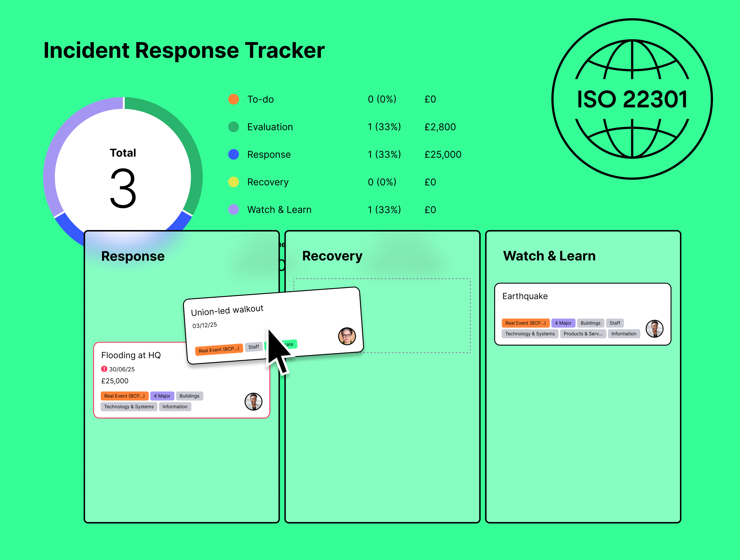Click 4 Major tag on Flooding at HQ card
740x560 pixels.
tap(162, 396)
